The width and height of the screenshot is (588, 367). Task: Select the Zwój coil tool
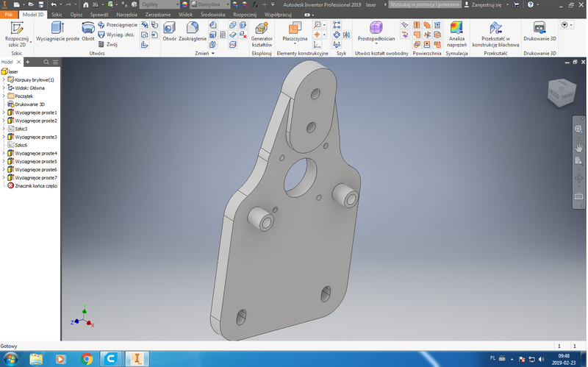(108, 44)
